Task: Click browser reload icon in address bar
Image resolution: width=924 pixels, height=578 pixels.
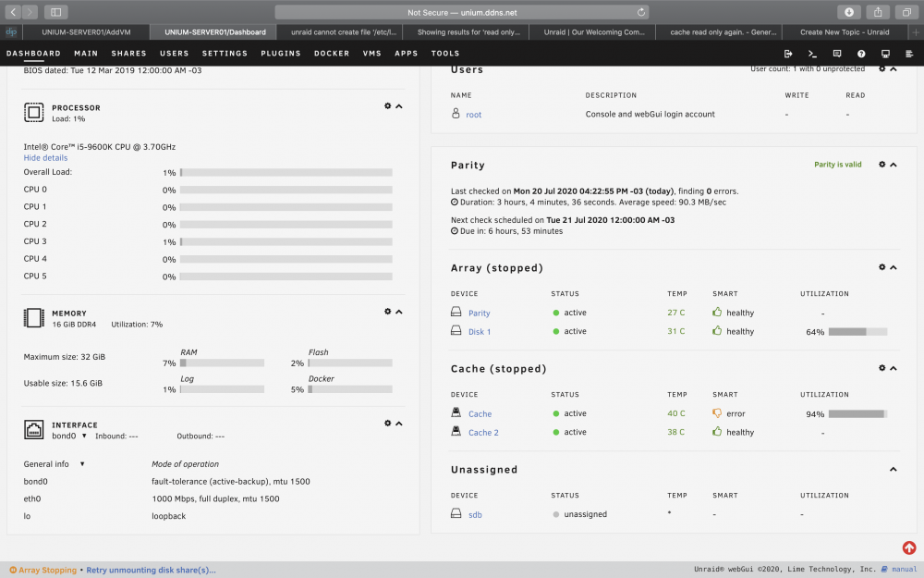Action: tap(641, 12)
